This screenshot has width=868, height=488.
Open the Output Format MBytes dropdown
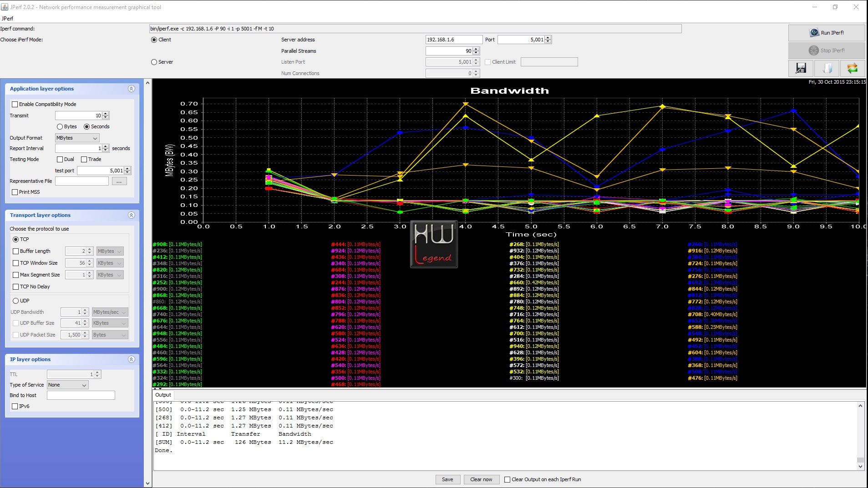tap(77, 138)
